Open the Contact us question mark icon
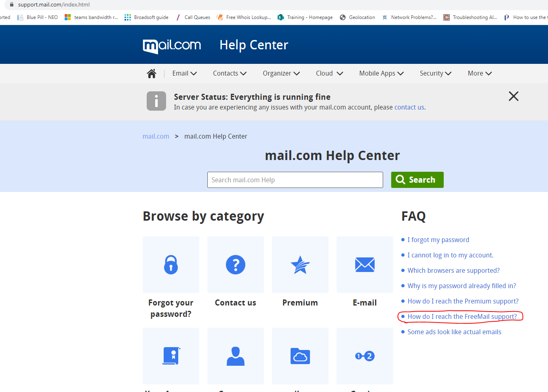Image resolution: width=548 pixels, height=392 pixels. click(236, 265)
